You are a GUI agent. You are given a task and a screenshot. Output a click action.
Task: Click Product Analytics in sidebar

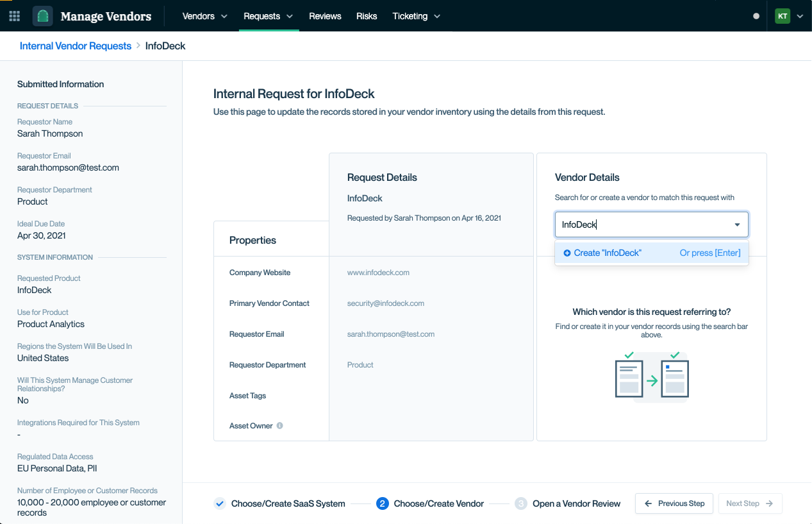click(x=51, y=324)
